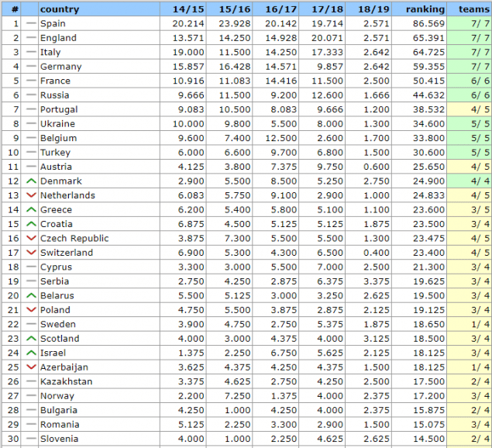This screenshot has width=492, height=448.
Task: Click Sweden's 1/4 teams cell
Action: [470, 325]
